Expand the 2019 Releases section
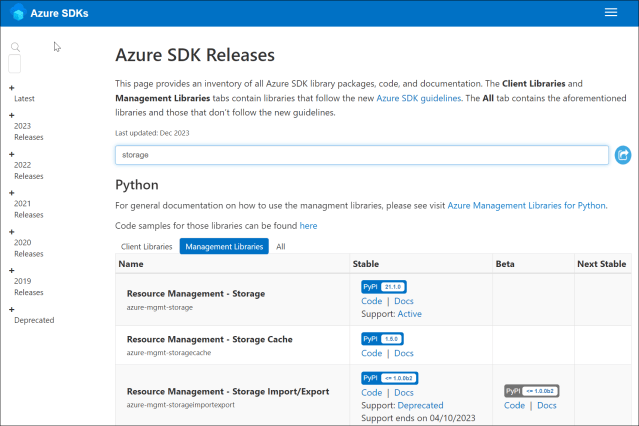Screen dimensions: 639x426 [12, 270]
